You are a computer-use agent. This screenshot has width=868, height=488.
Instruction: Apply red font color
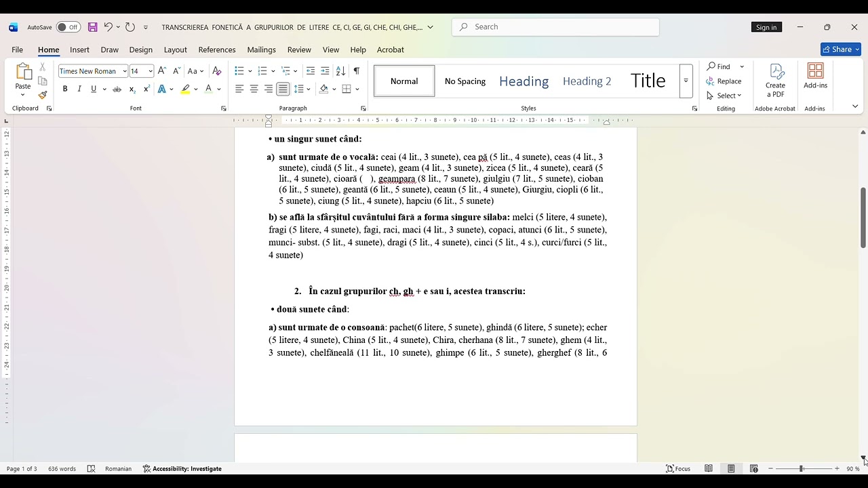pyautogui.click(x=209, y=89)
